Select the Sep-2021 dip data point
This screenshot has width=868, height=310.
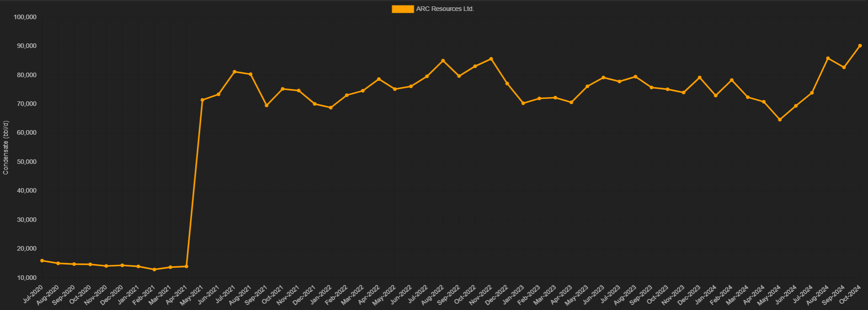click(267, 105)
